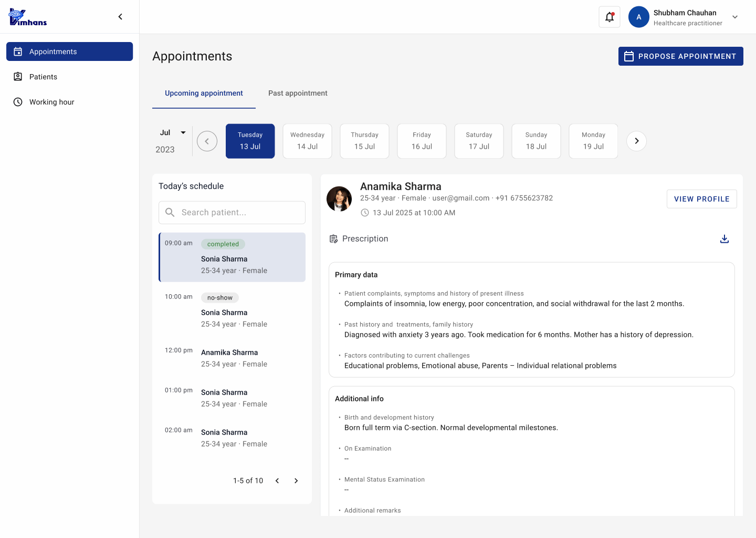This screenshot has width=756, height=538.
Task: Go to next schedule page
Action: pyautogui.click(x=296, y=480)
